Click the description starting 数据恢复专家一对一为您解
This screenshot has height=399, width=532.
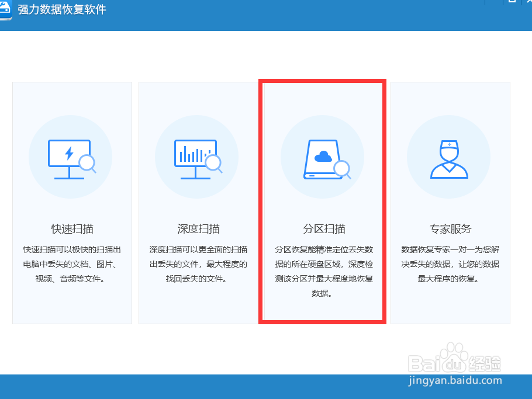coord(450,264)
